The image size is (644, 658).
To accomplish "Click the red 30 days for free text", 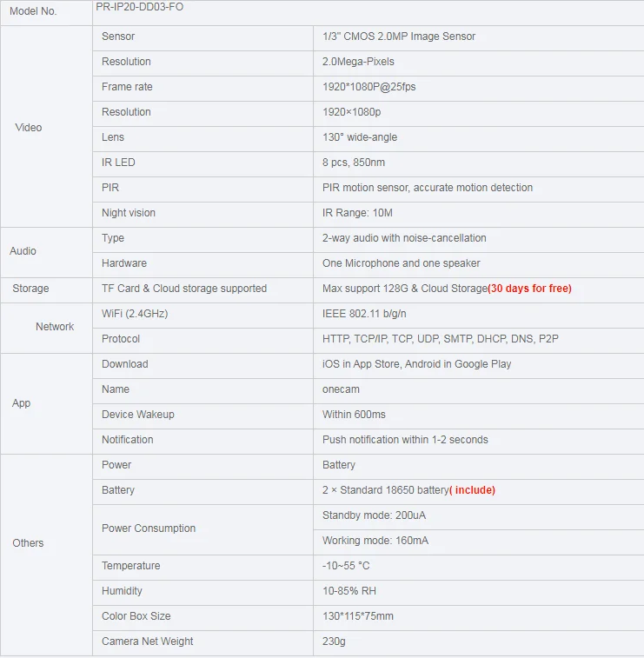I will [529, 289].
